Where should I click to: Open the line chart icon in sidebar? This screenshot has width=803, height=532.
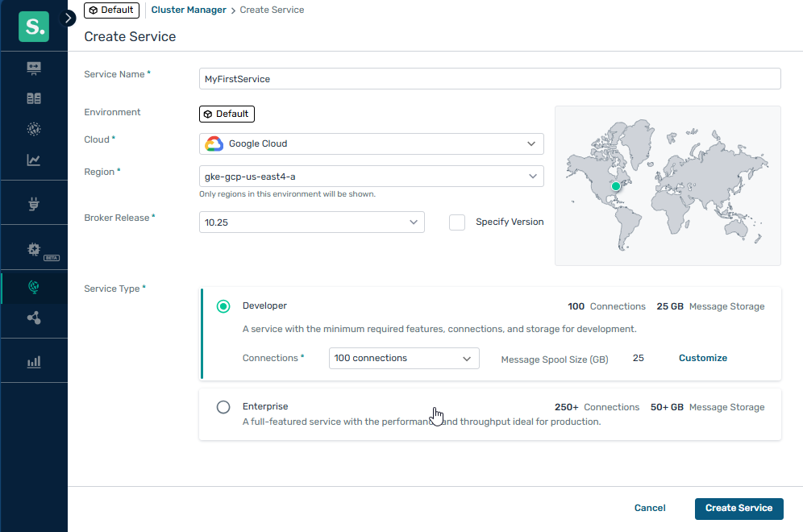point(34,160)
